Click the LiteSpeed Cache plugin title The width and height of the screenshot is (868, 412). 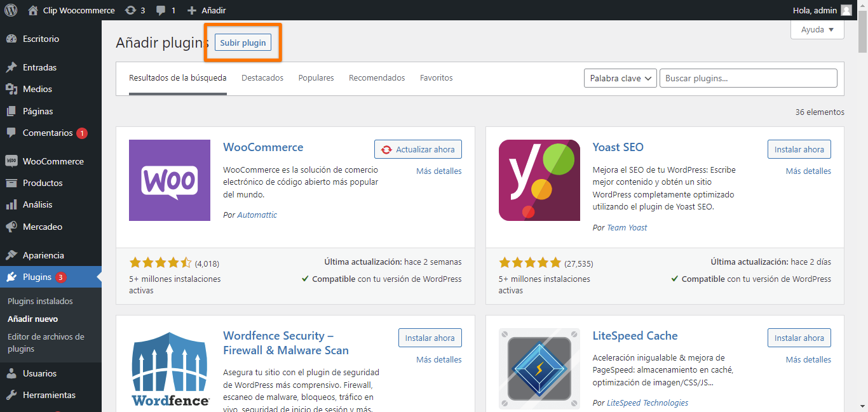point(635,336)
